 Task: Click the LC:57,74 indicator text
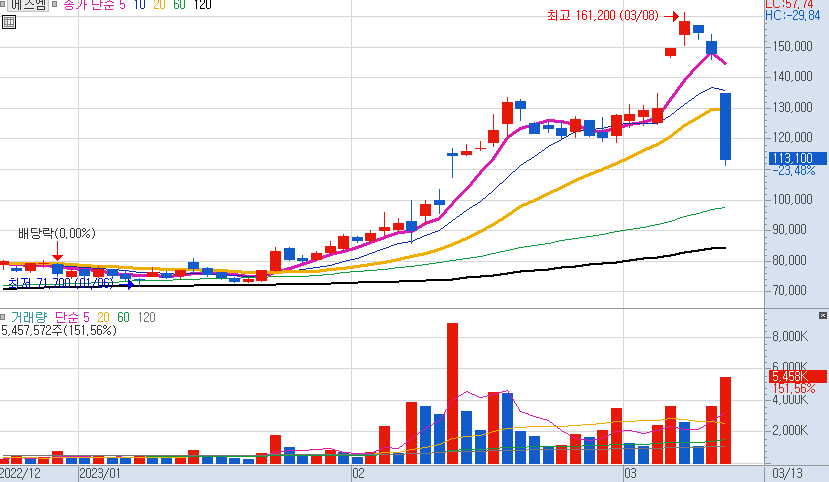pyautogui.click(x=789, y=4)
